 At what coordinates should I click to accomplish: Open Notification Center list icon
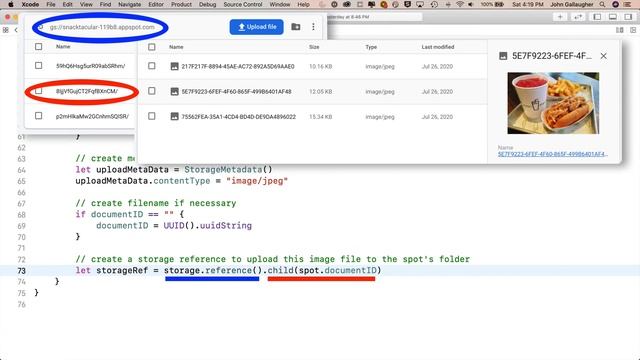pyautogui.click(x=627, y=4)
